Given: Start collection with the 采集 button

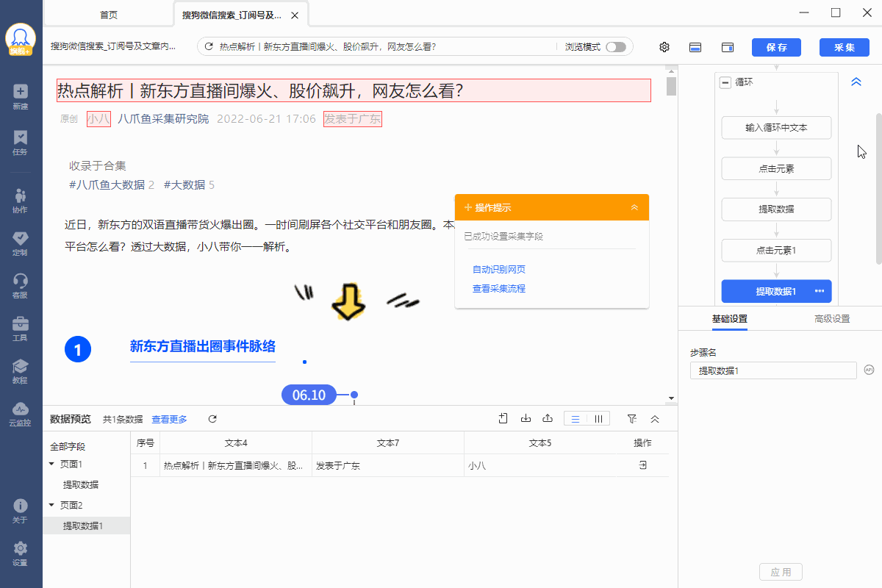Looking at the screenshot, I should click(x=845, y=47).
